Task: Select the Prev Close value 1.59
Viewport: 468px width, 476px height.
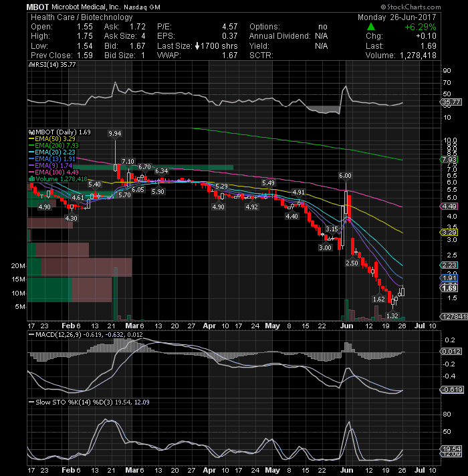Action: [x=85, y=55]
